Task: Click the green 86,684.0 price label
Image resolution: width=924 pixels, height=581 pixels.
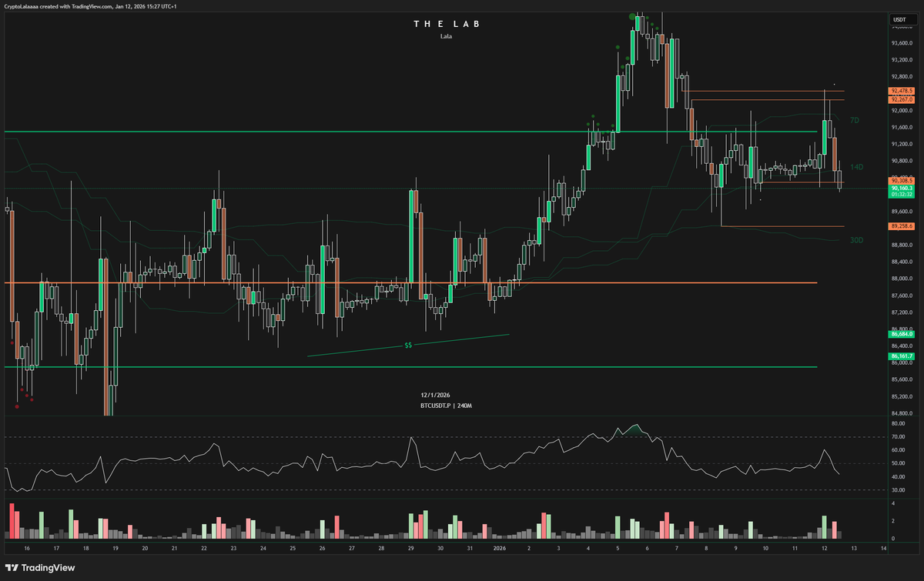Action: (901, 335)
